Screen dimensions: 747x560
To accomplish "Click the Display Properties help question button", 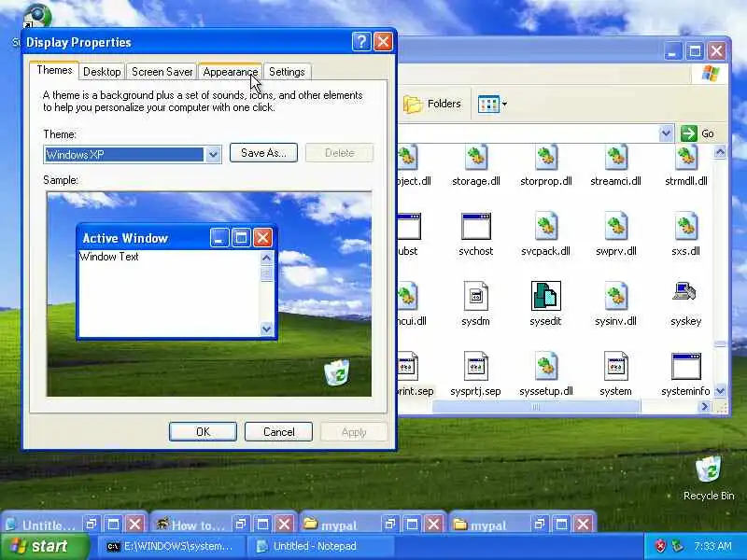I will tap(361, 41).
